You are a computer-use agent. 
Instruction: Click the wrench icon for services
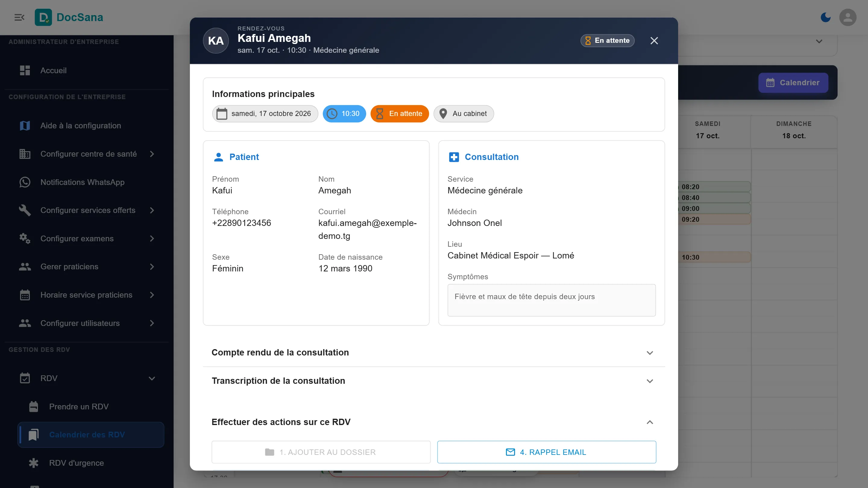coord(25,210)
